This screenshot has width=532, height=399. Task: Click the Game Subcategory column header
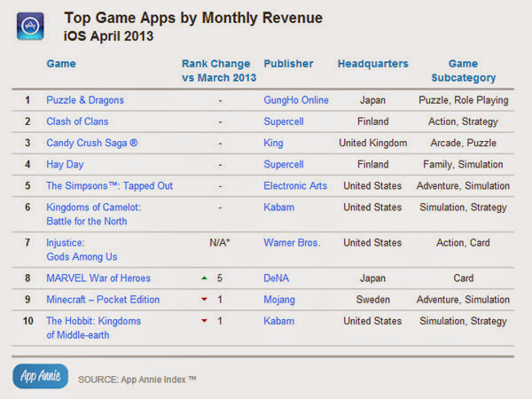[464, 71]
